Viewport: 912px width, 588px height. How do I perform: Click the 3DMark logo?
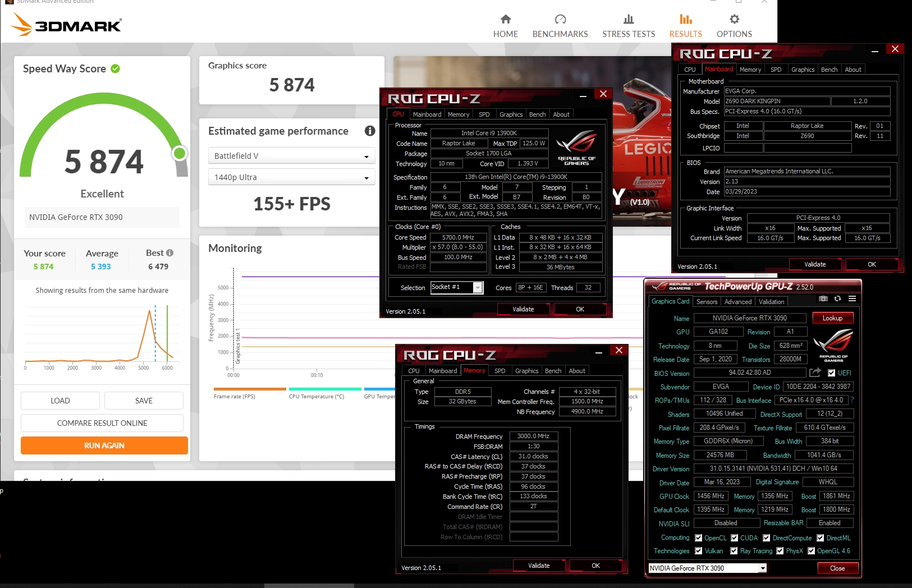click(67, 25)
